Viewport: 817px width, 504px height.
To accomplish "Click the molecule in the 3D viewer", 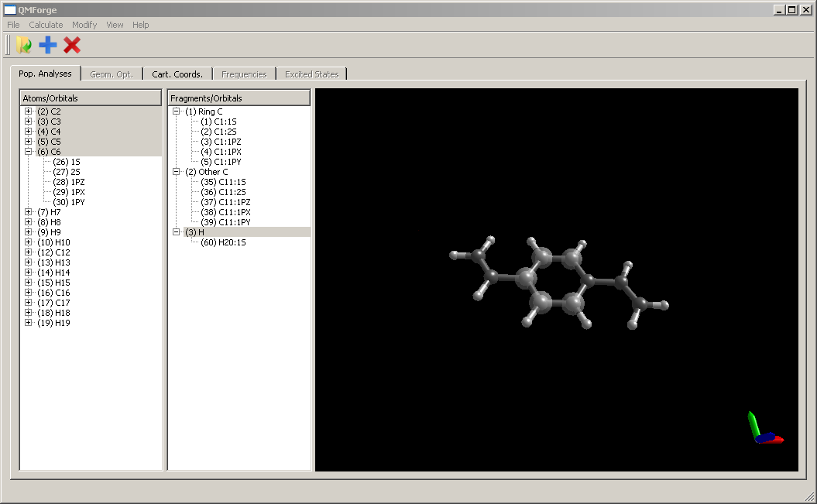I will pos(558,283).
